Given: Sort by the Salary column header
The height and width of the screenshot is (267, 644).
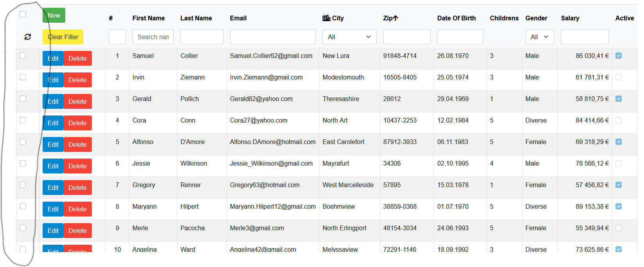Looking at the screenshot, I should pos(570,18).
